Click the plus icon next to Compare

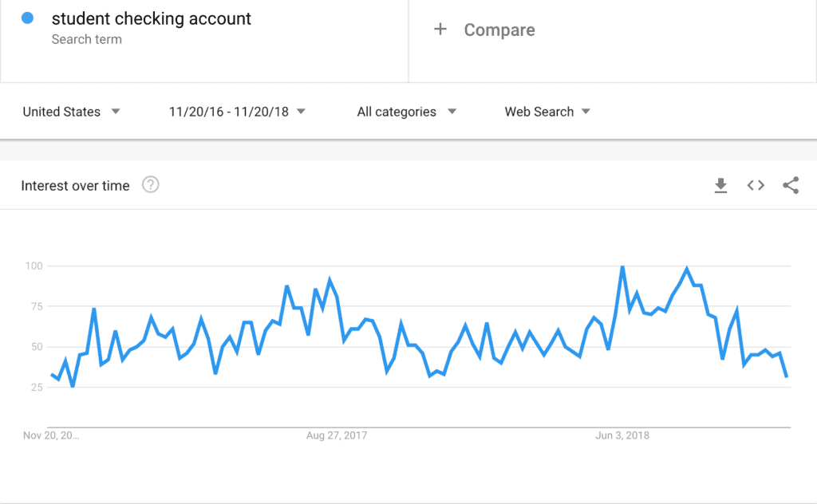[x=440, y=30]
